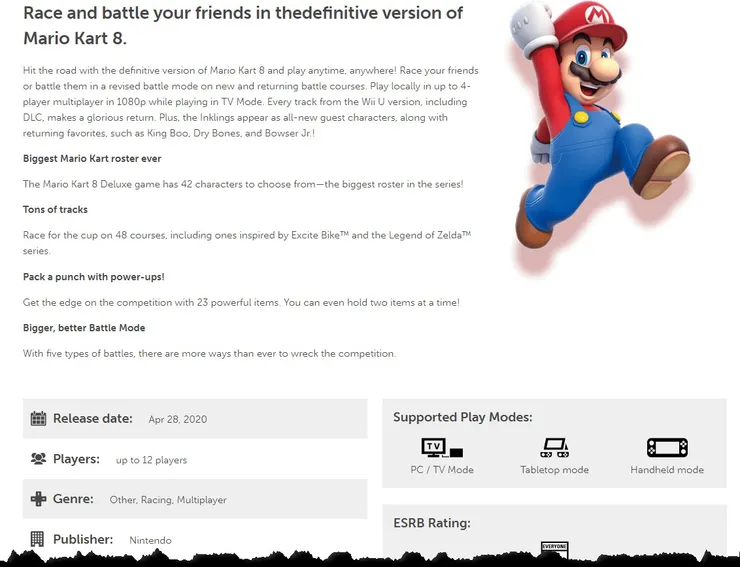Click the 'Biggest Mario Kart roster ever' heading
Screen dimensions: 740x567
pyautogui.click(x=92, y=159)
